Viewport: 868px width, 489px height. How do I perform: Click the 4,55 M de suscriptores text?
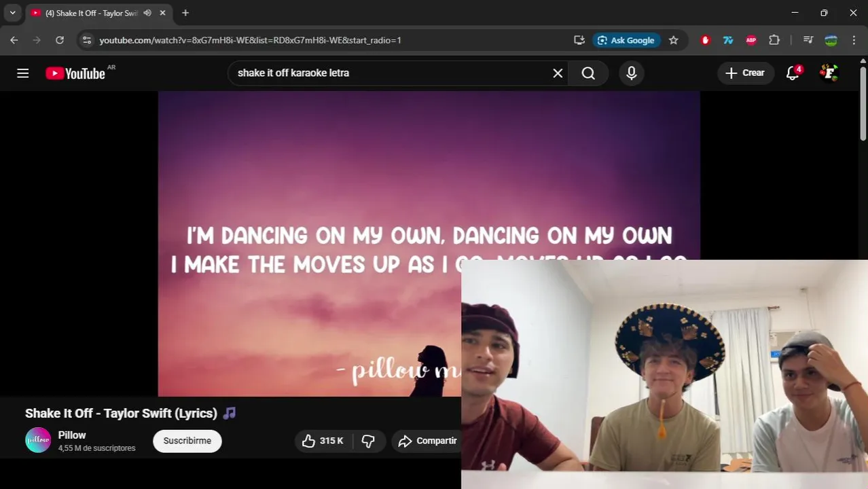click(96, 448)
